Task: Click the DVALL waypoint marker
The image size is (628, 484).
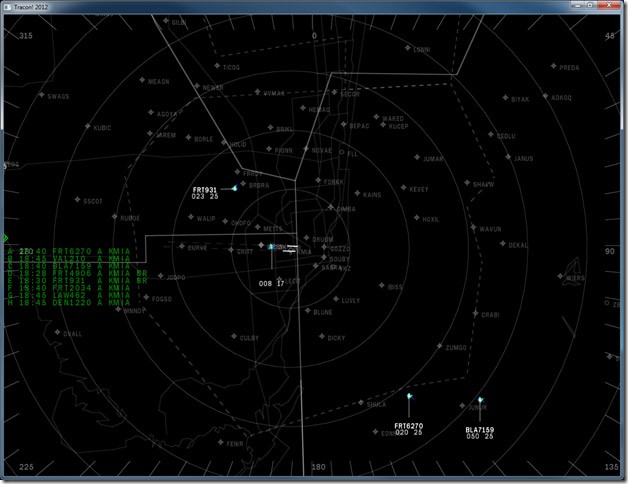Action: [x=56, y=333]
